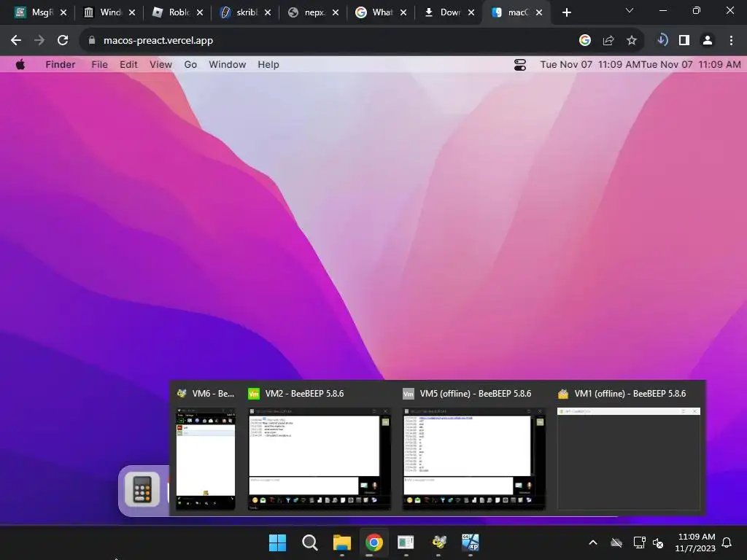Select the VM1 (offline) BeeBEEP preview
Screen dimensions: 747x560
(629, 459)
